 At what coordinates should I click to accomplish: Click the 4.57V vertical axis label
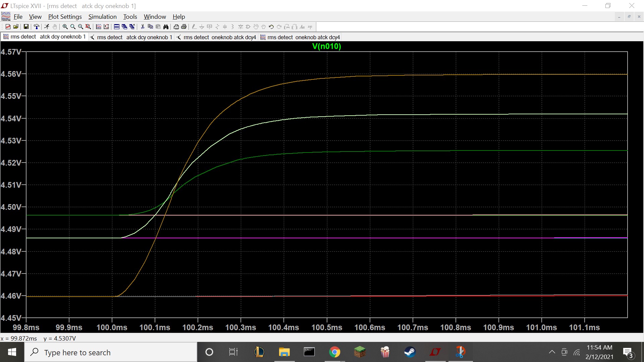11,52
